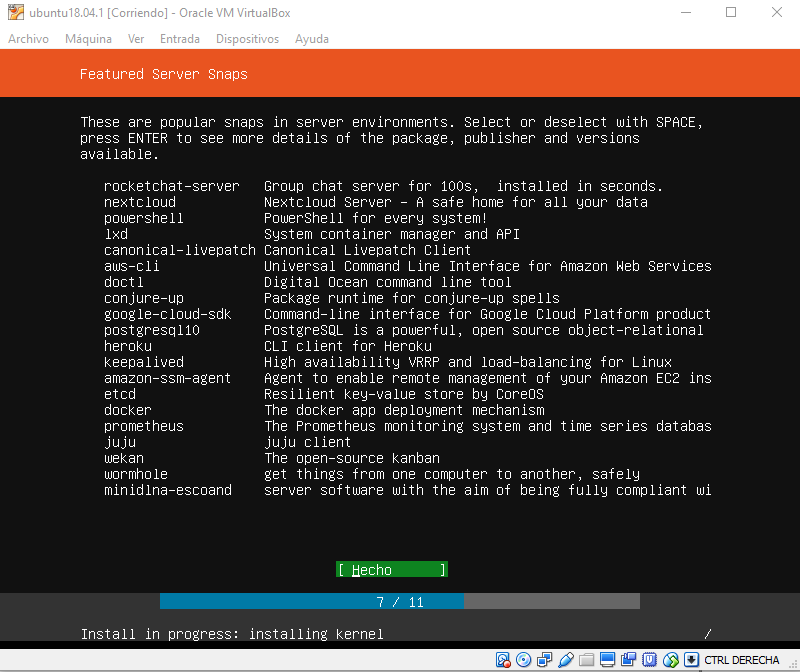Click the green Hecho button
Image resolution: width=800 pixels, height=672 pixels.
tap(392, 569)
